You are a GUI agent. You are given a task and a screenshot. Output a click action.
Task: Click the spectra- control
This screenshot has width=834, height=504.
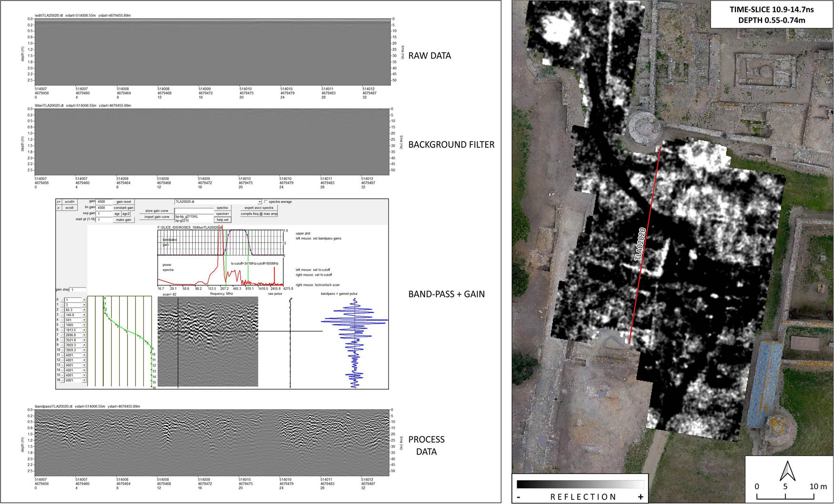223,208
